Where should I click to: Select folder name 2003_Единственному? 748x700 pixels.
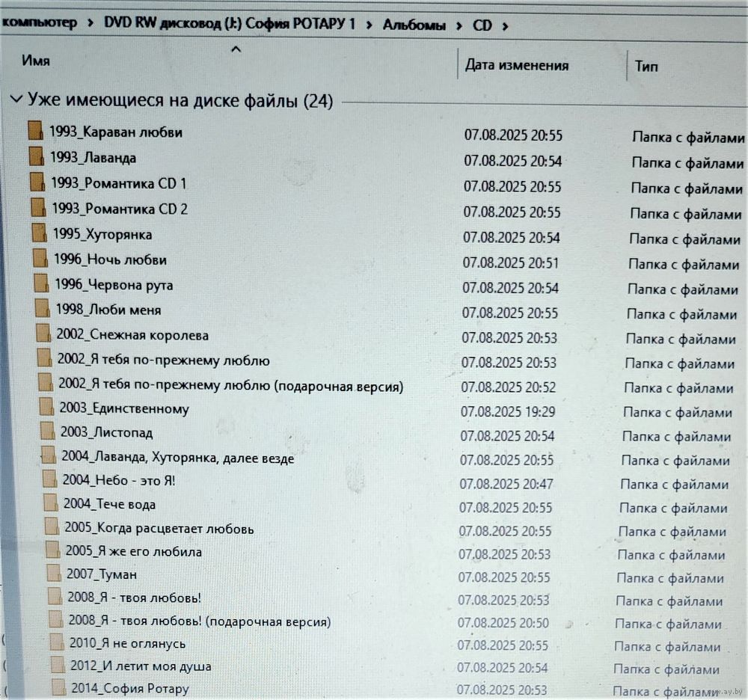[124, 408]
